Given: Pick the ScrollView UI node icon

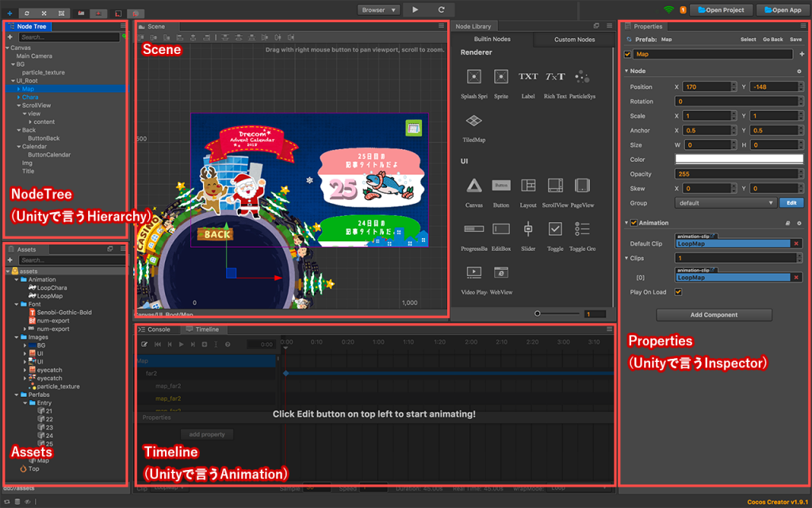Looking at the screenshot, I should [556, 186].
